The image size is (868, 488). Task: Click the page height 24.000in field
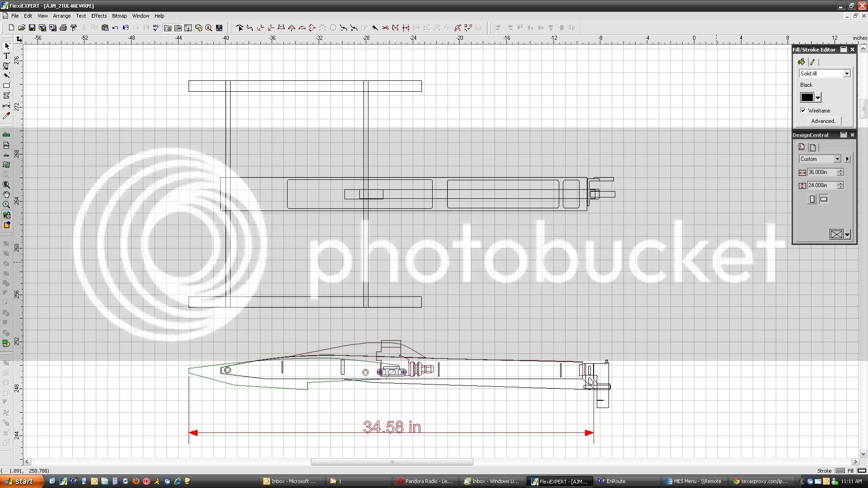[x=821, y=185]
